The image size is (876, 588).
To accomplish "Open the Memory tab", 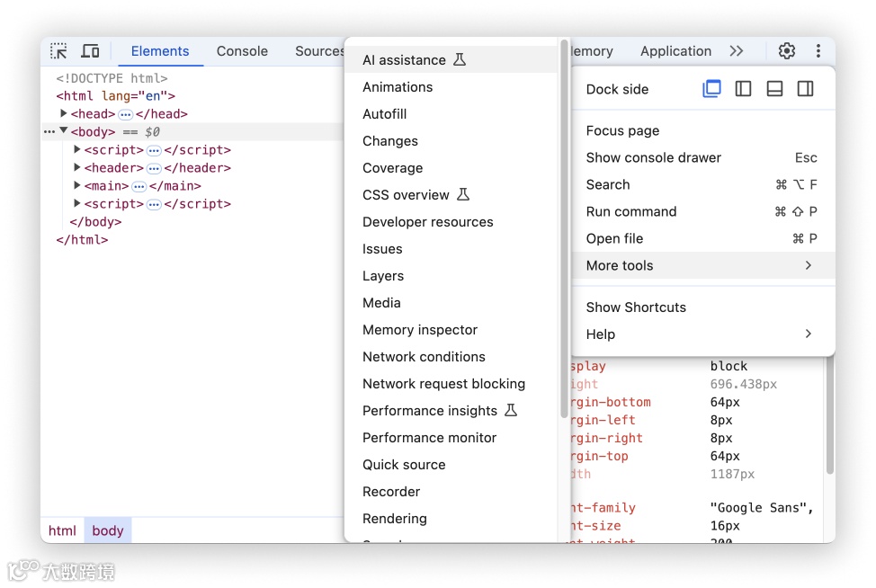I will click(x=592, y=51).
